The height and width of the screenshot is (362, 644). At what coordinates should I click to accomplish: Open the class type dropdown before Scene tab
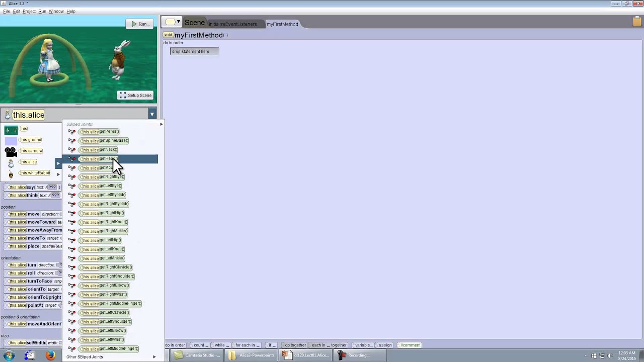point(173,22)
